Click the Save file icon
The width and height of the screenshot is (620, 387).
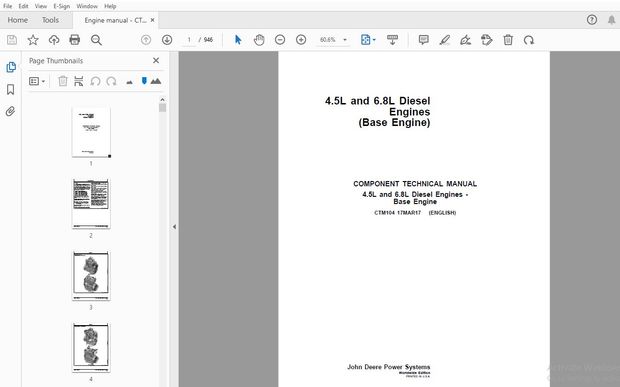pyautogui.click(x=12, y=40)
